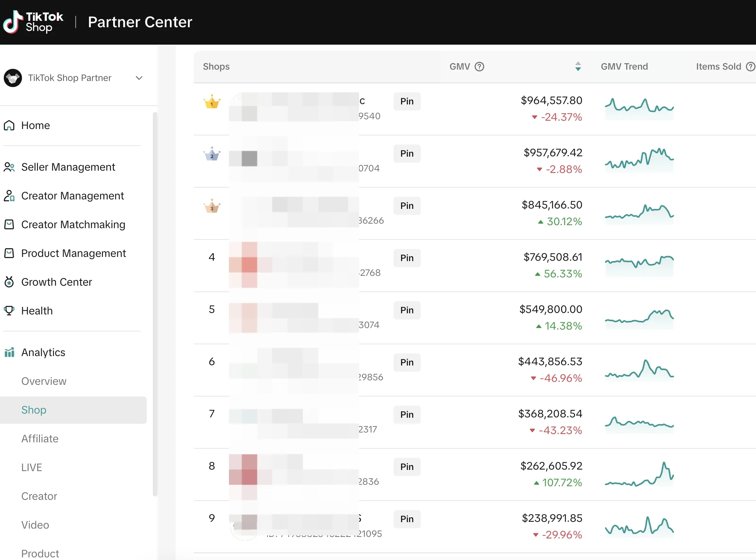
Task: Click the GMV trend sparkline for $262,605.92
Action: (x=639, y=474)
